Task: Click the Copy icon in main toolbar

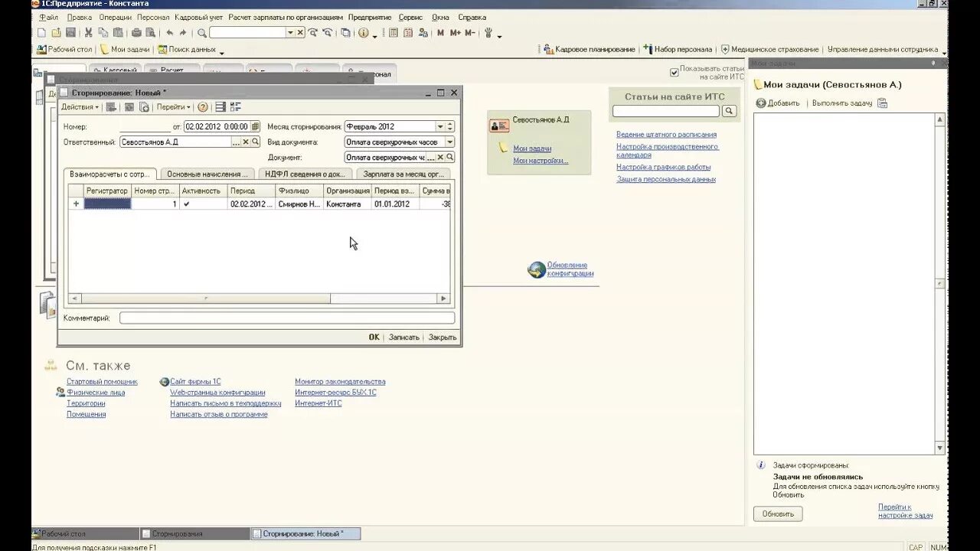Action: [x=103, y=33]
